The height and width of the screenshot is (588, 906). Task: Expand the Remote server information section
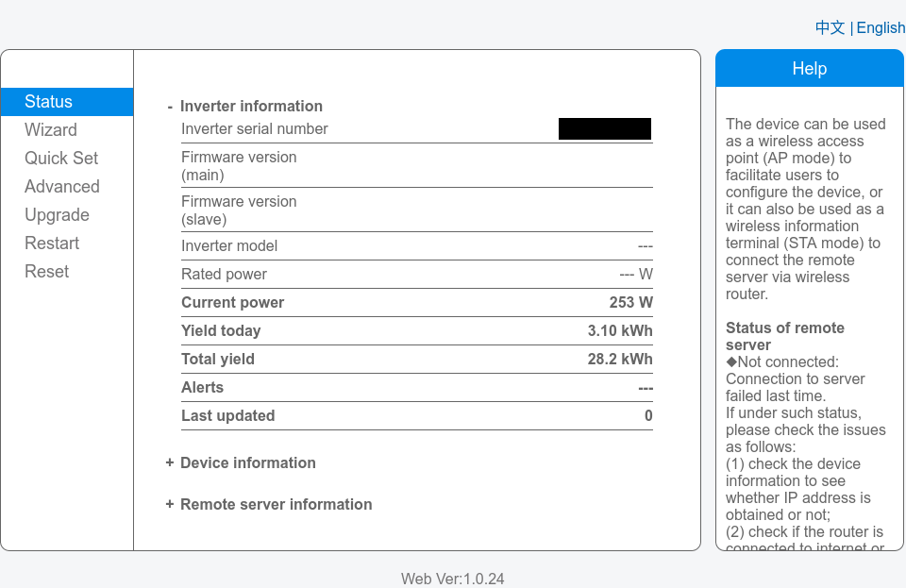point(275,505)
